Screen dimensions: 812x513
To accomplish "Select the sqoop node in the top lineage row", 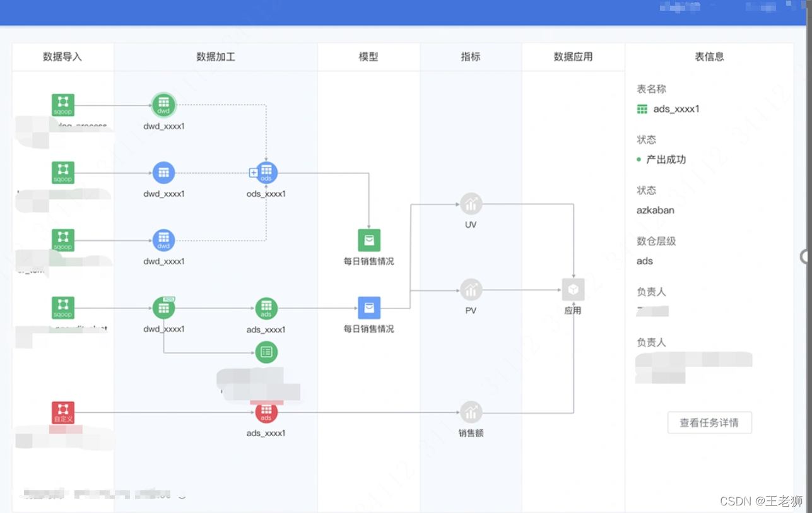I will click(x=63, y=105).
